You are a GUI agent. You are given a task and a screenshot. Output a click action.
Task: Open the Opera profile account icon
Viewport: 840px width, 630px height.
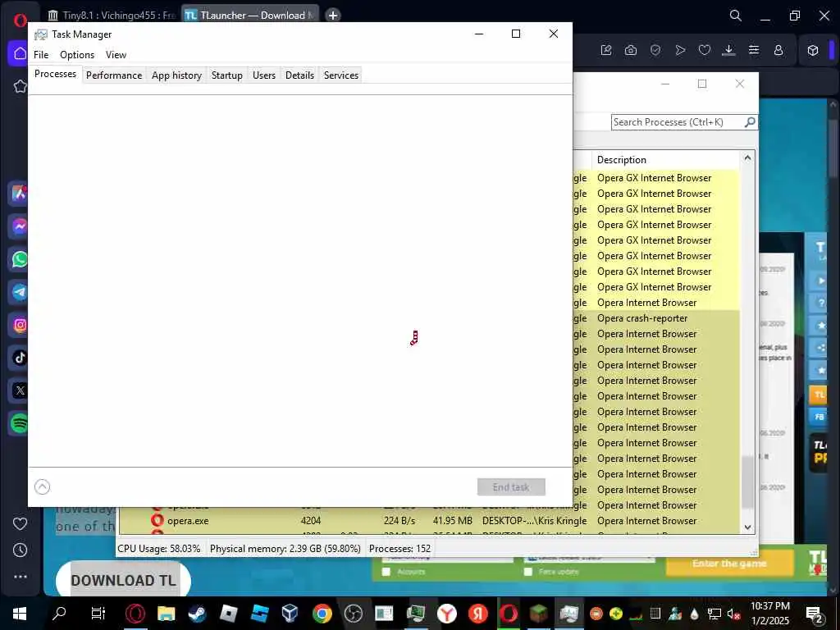pyautogui.click(x=778, y=50)
